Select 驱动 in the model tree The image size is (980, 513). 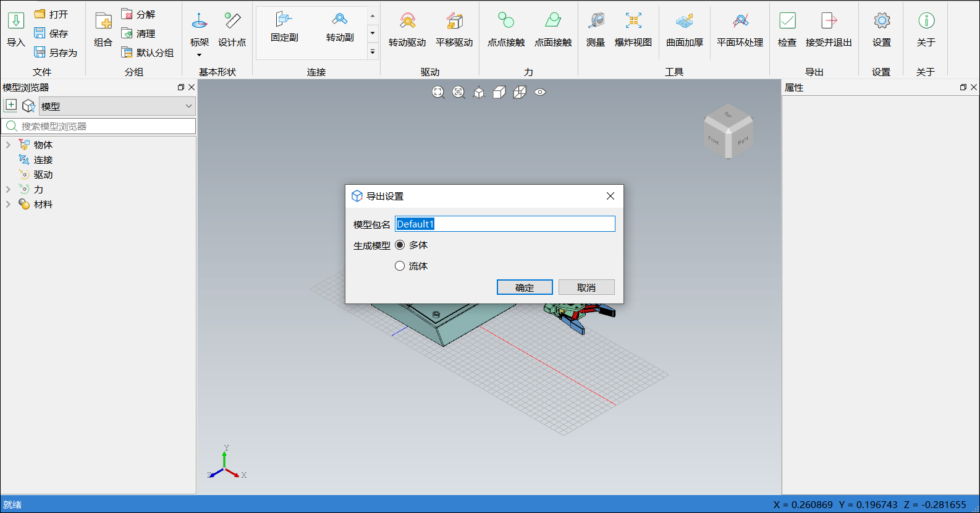coord(43,174)
